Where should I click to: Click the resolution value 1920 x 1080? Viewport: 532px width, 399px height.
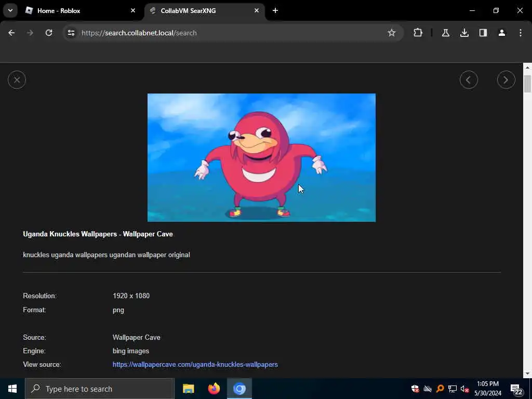click(x=131, y=296)
